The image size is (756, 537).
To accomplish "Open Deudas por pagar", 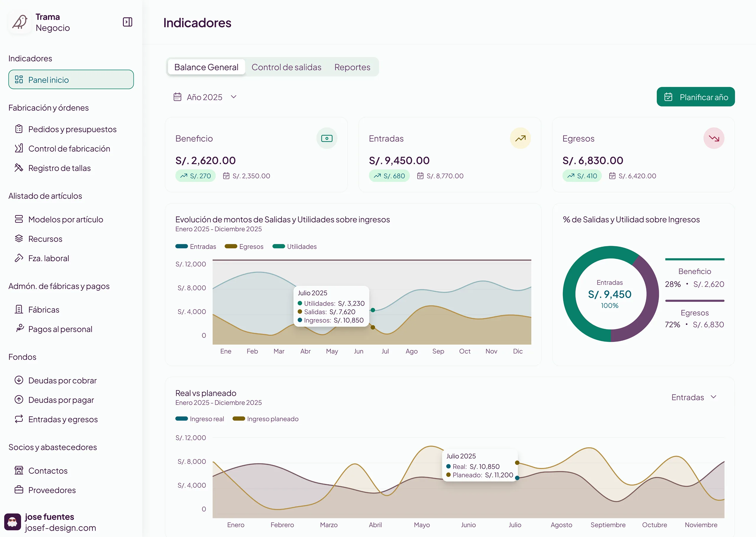I will (x=54, y=400).
